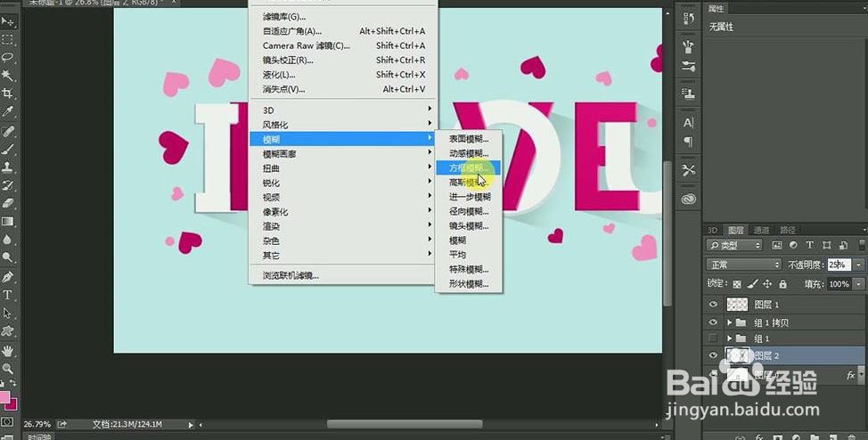Expand the 组 1 拷贝 group
Image resolution: width=868 pixels, height=440 pixels.
point(730,322)
